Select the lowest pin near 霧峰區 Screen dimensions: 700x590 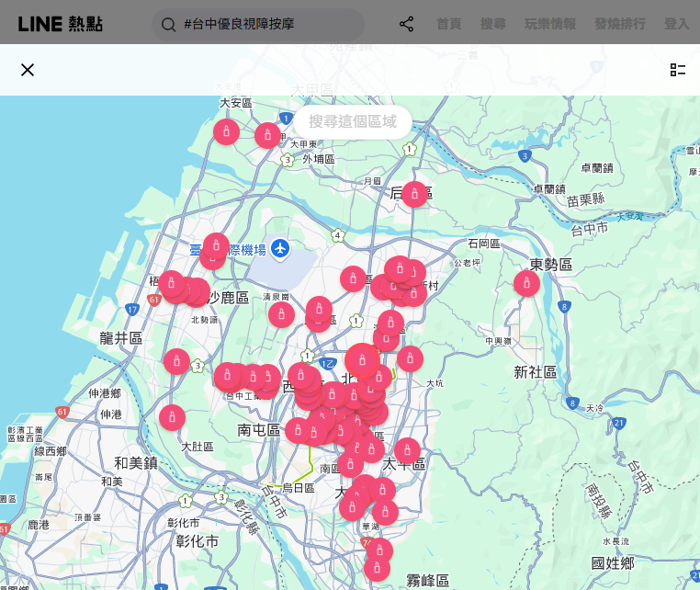pos(378,569)
